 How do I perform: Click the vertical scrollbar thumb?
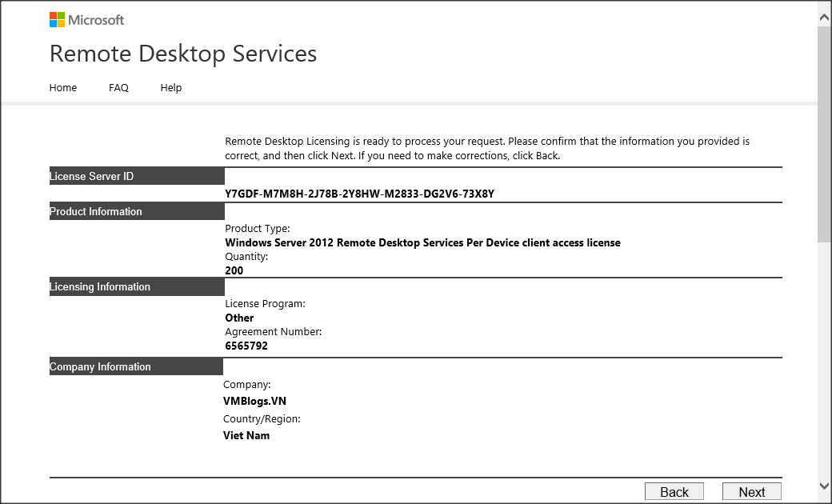824,132
